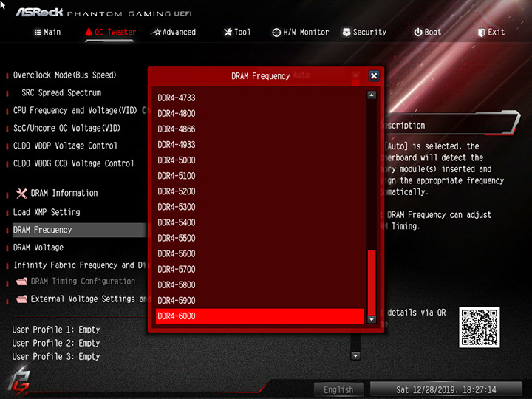Click the English language button
This screenshot has width=532, height=399.
pos(338,389)
